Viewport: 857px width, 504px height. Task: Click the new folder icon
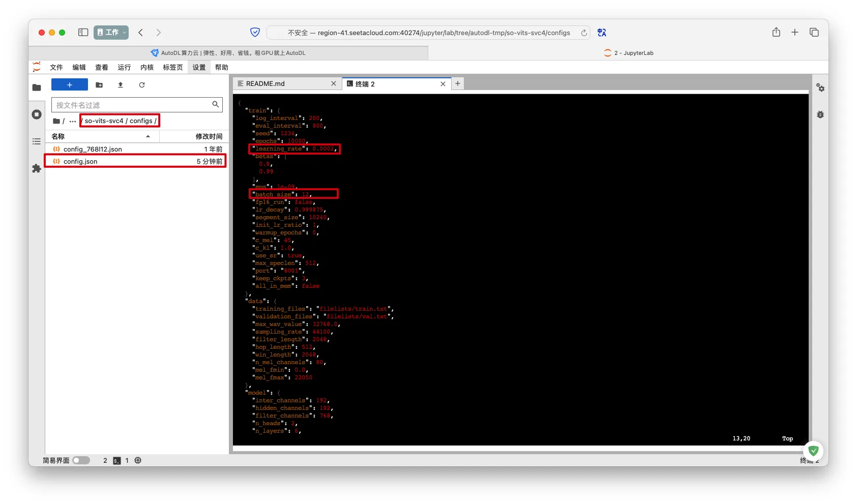pyautogui.click(x=99, y=85)
